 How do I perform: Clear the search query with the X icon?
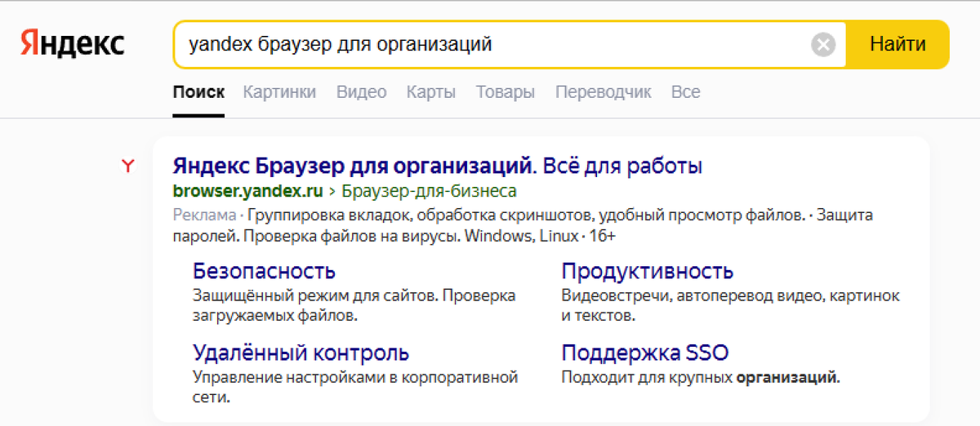click(x=823, y=45)
